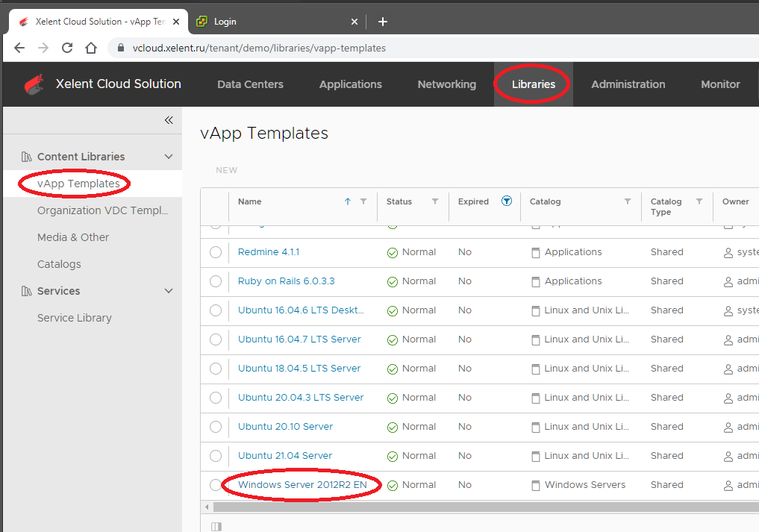Click the Catalog Type column header label

click(666, 207)
